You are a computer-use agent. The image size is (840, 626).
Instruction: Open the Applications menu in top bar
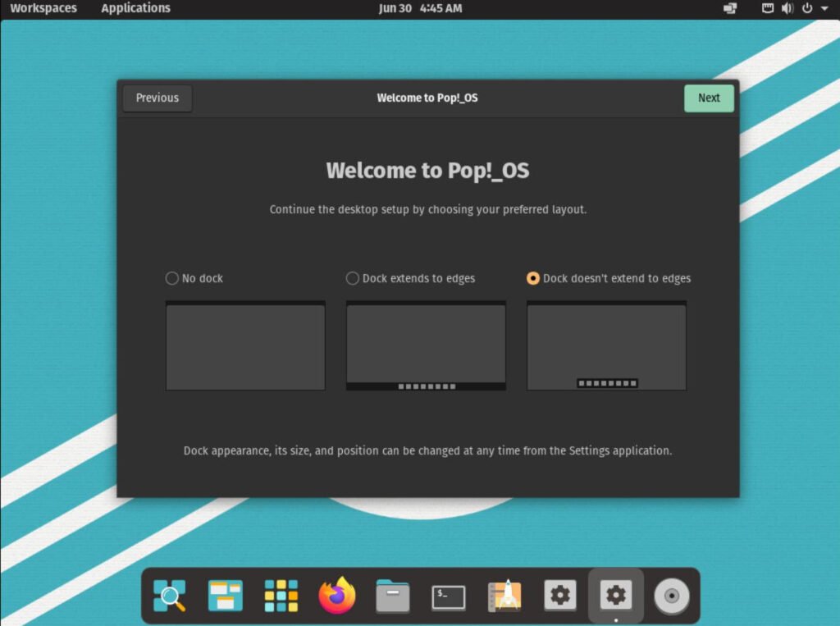pos(135,8)
